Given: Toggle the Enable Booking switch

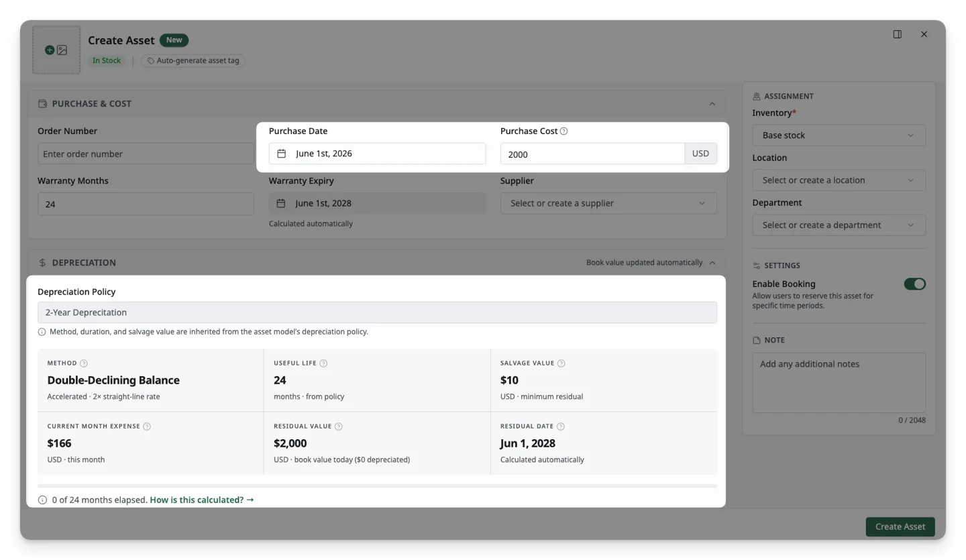Looking at the screenshot, I should pyautogui.click(x=914, y=284).
